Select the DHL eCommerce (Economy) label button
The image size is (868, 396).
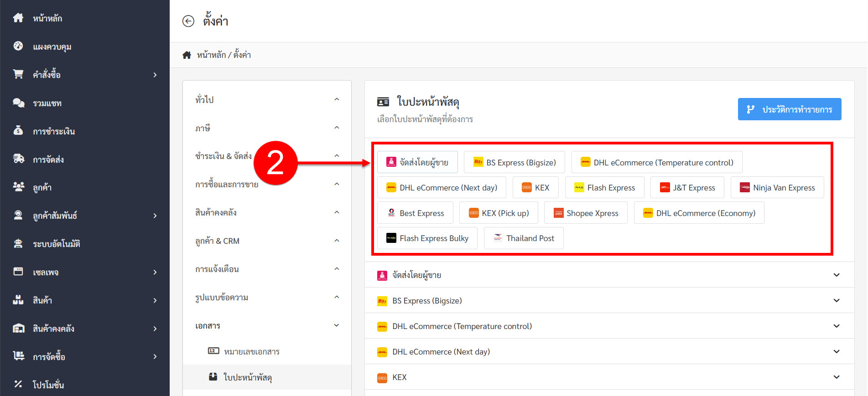699,213
